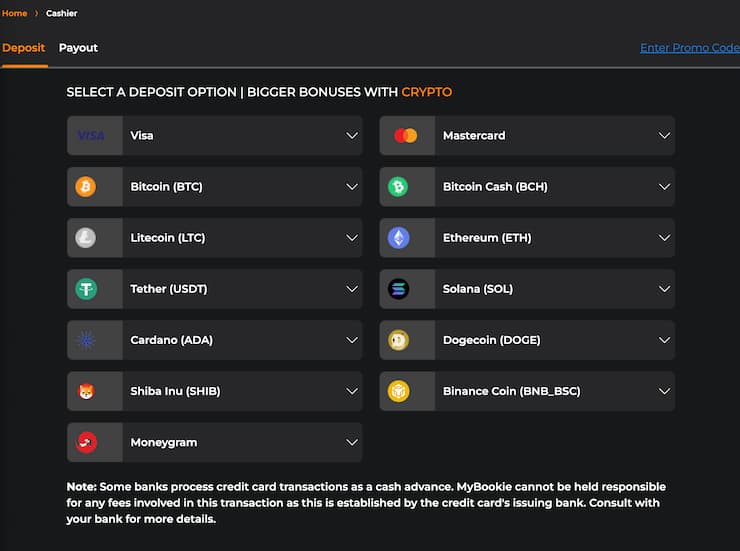Screen dimensions: 740x551
Task: Click the green Bitcoin Cash icon
Action: 398,187
